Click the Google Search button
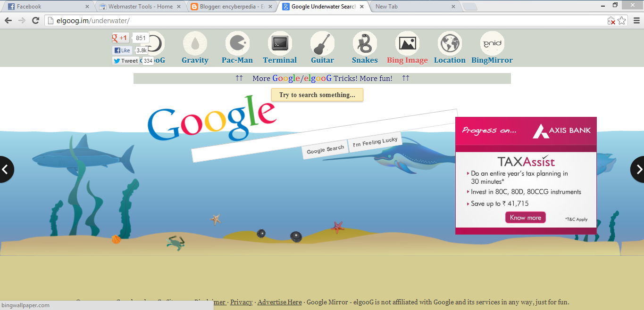The height and width of the screenshot is (310, 644). click(x=325, y=150)
